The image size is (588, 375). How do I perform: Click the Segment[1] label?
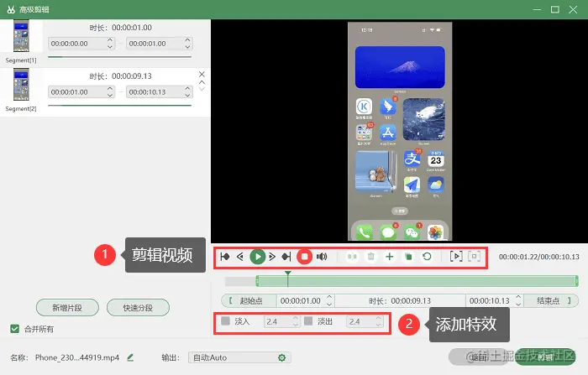21,60
